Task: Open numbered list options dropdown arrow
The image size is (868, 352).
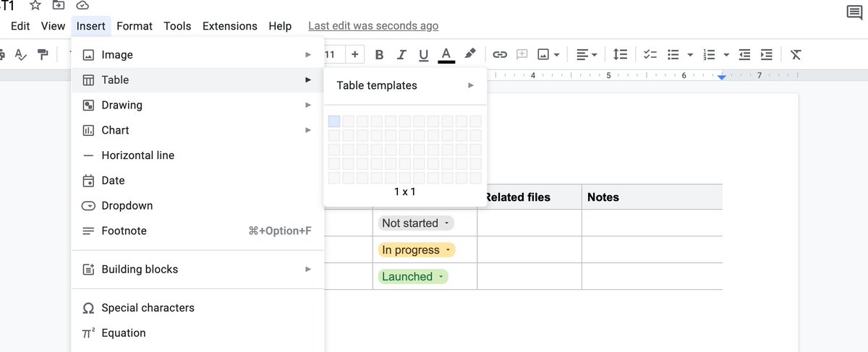Action: [726, 54]
